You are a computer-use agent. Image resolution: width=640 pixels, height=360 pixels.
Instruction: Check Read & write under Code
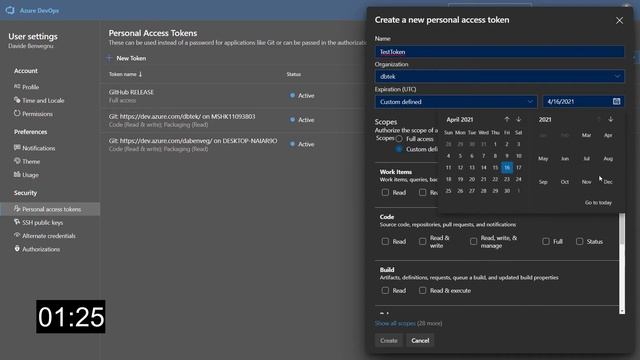coord(422,241)
